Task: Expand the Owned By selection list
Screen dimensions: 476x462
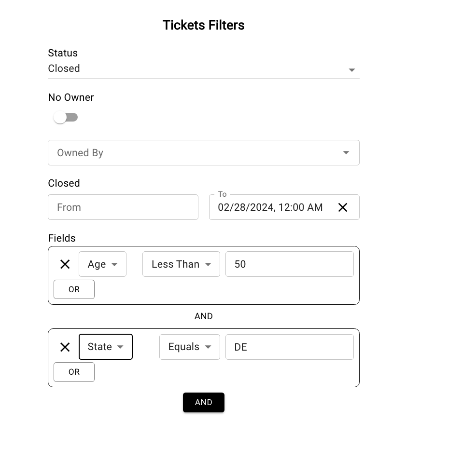Action: 204,152
